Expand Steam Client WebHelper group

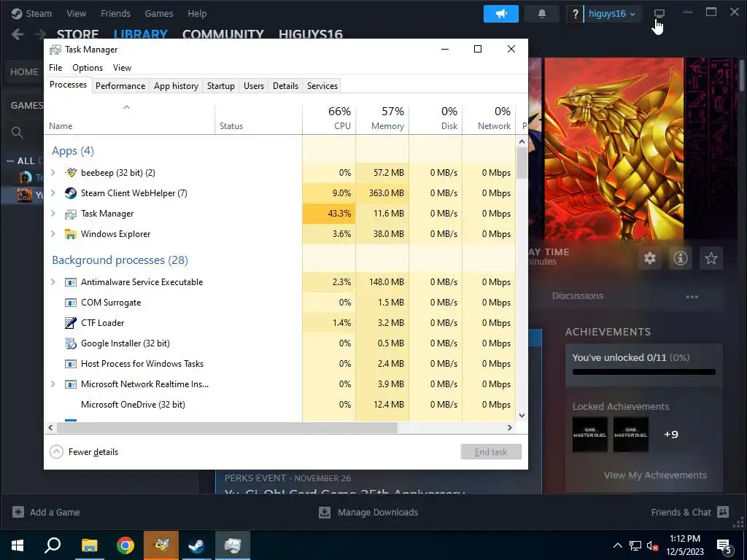(x=53, y=192)
